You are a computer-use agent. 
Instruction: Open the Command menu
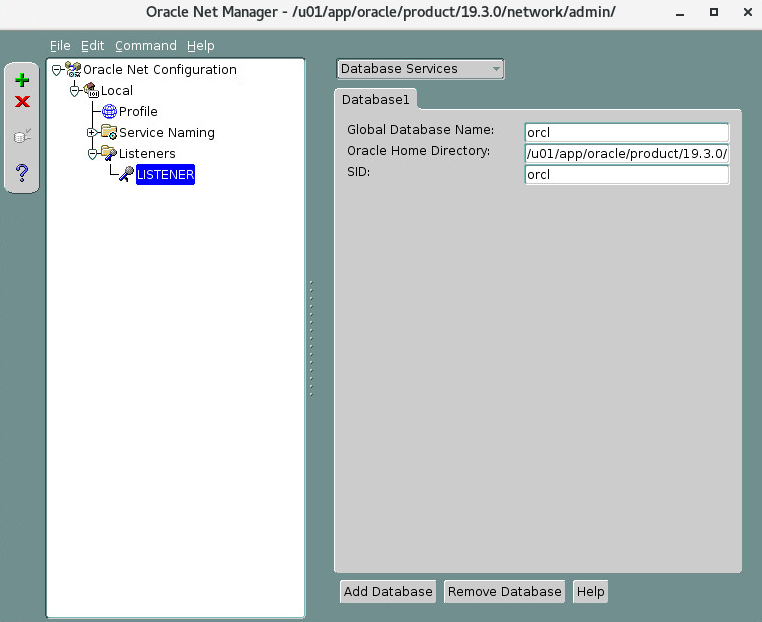click(146, 46)
